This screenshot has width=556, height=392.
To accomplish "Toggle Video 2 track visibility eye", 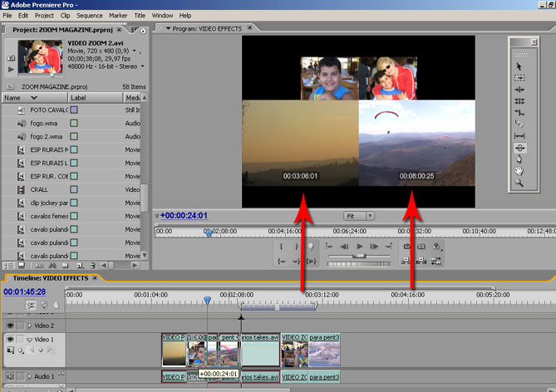I will [x=10, y=326].
